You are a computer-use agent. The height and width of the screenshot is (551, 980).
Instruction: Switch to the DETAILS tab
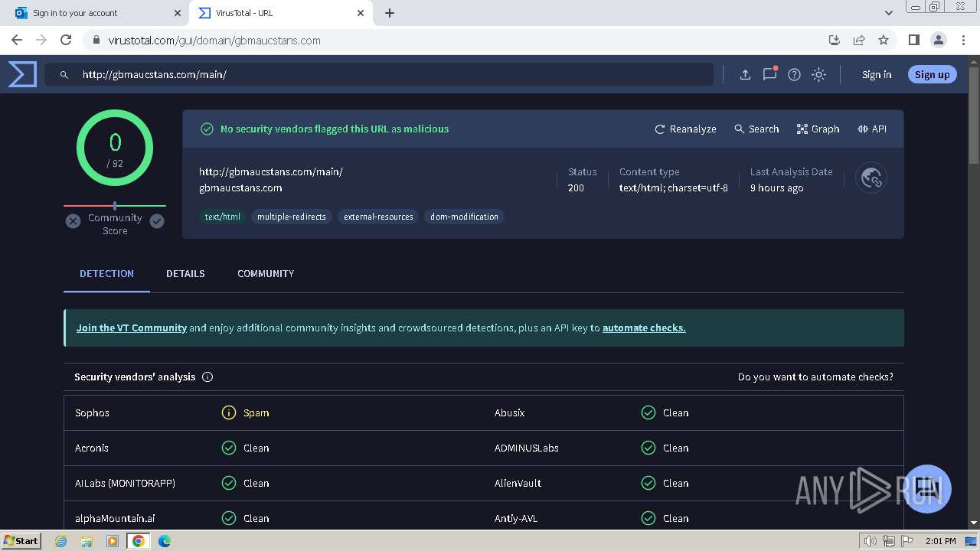(x=185, y=273)
